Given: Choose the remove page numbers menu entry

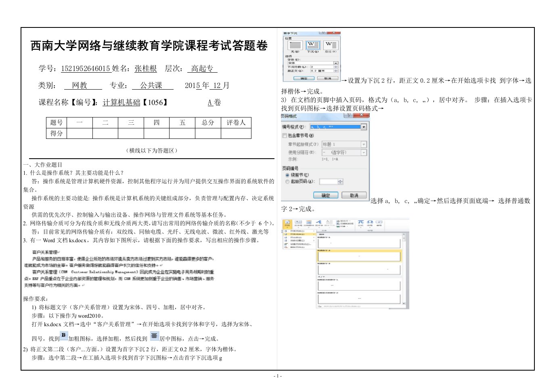Looking at the screenshot, I should pyautogui.click(x=299, y=247).
